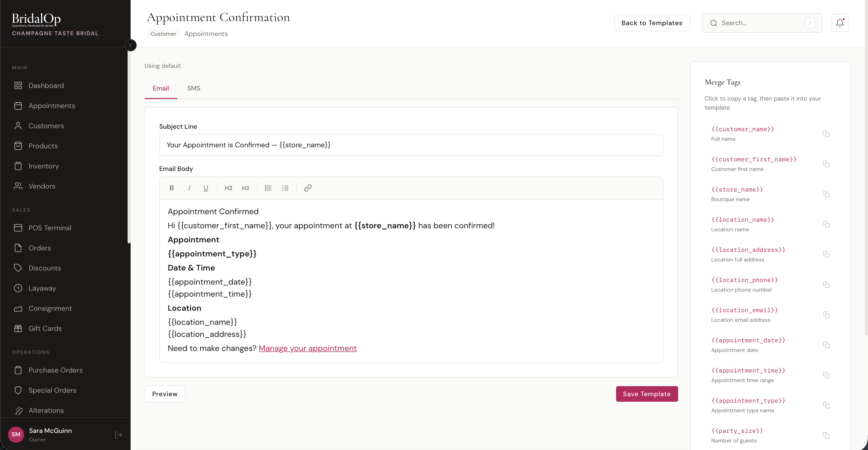Copy the customer_name merge tag
Screen dimensions: 868x450
[826, 134]
